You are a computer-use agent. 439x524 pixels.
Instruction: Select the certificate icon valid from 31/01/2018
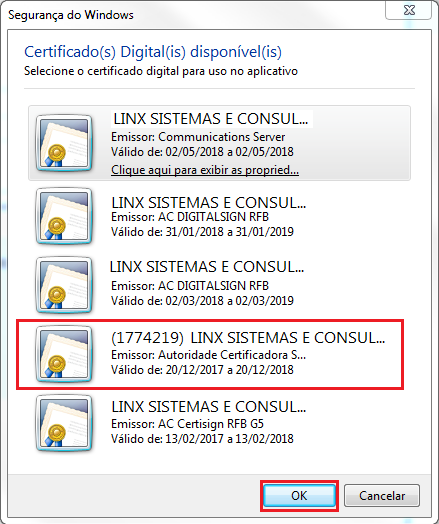pyautogui.click(x=63, y=216)
